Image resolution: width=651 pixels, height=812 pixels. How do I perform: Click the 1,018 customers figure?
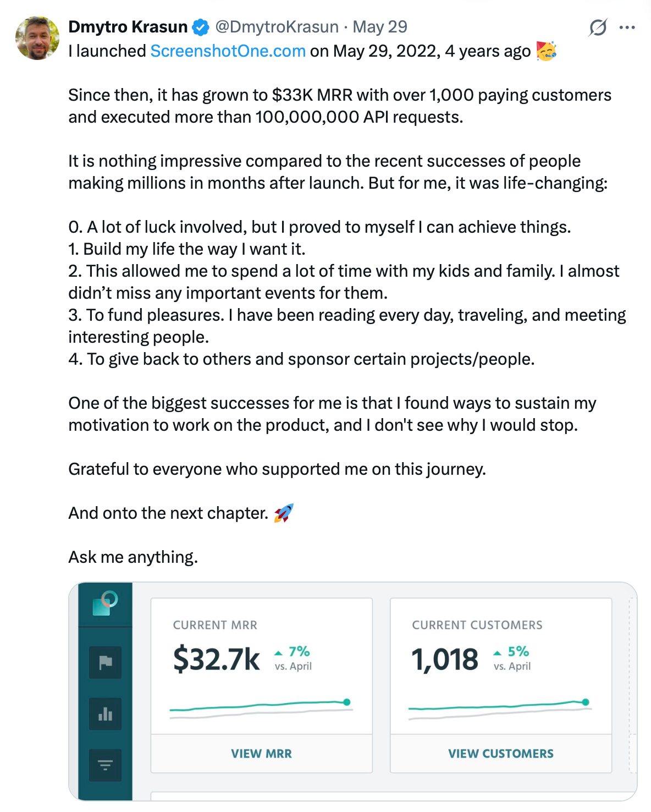click(445, 659)
